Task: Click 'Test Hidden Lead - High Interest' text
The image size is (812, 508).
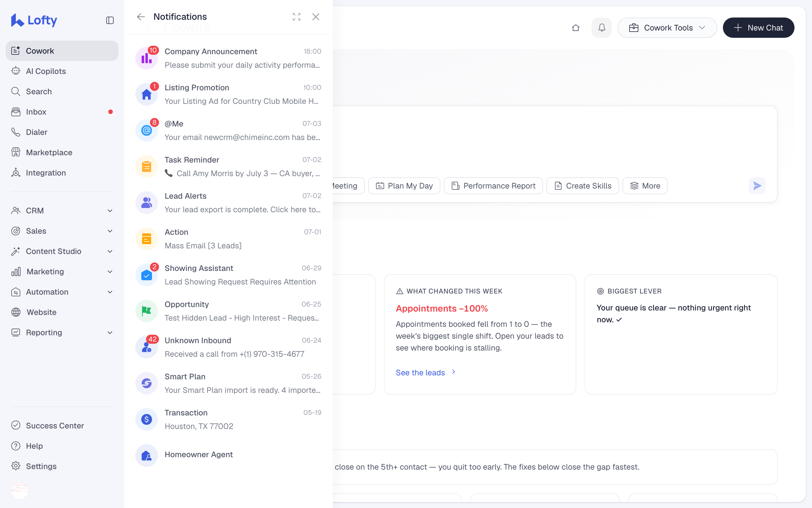Action: 242,318
